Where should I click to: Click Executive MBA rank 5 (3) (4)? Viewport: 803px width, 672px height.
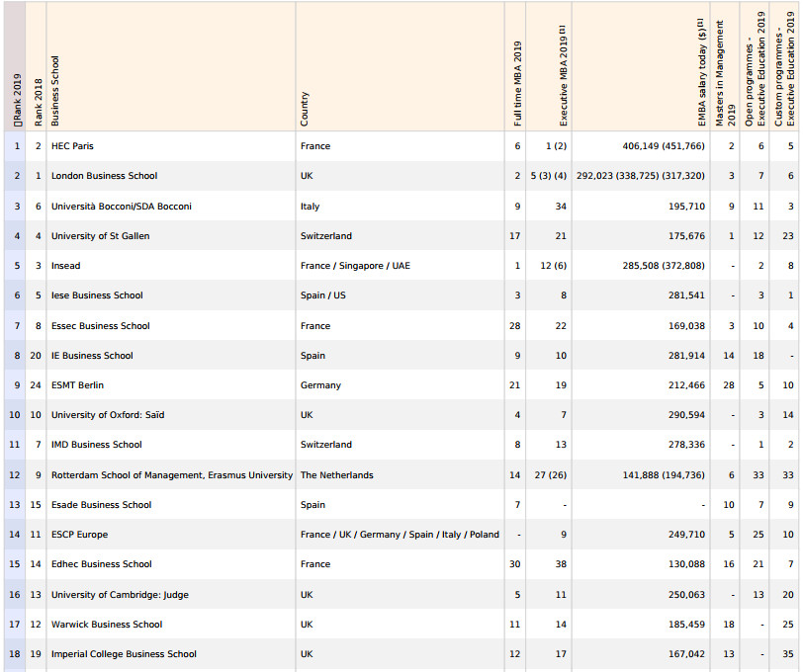tap(549, 176)
